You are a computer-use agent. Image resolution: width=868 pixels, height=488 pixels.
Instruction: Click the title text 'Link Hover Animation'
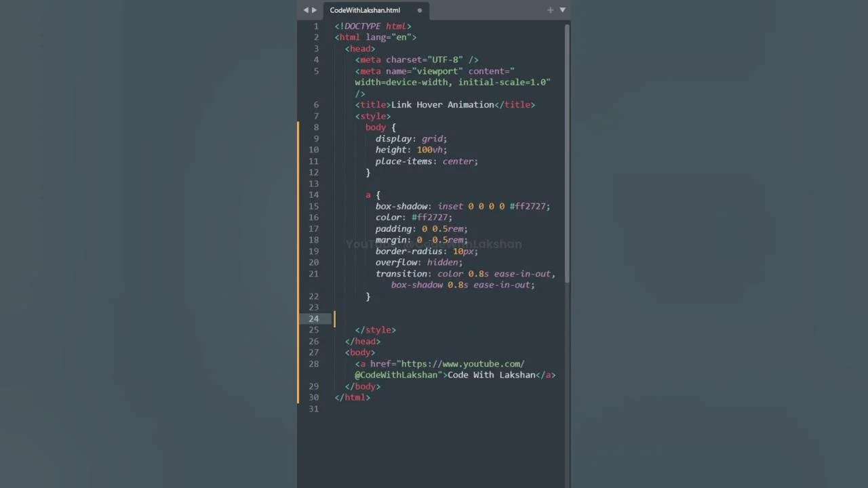pos(442,105)
